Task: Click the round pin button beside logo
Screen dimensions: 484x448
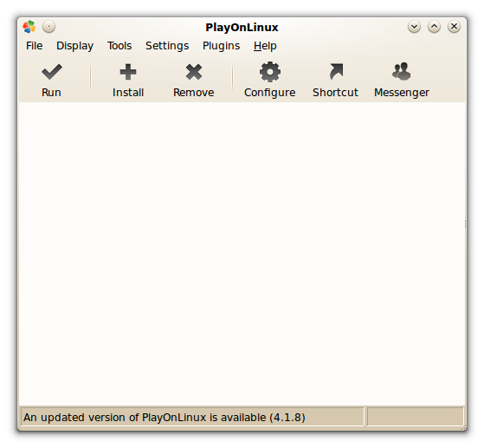Action: point(48,27)
